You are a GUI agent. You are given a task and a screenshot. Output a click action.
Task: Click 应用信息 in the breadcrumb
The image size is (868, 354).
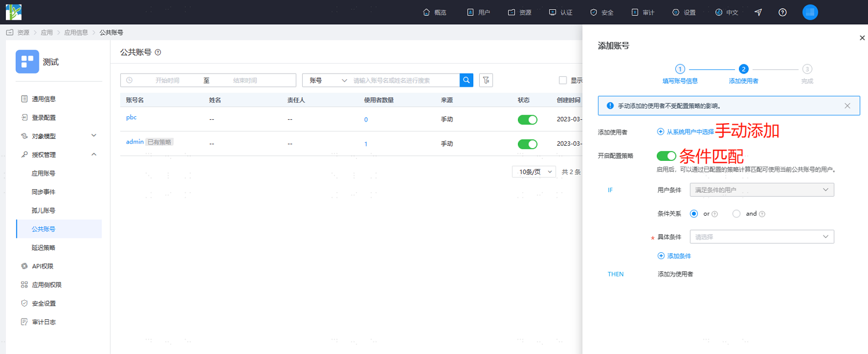pyautogui.click(x=76, y=32)
